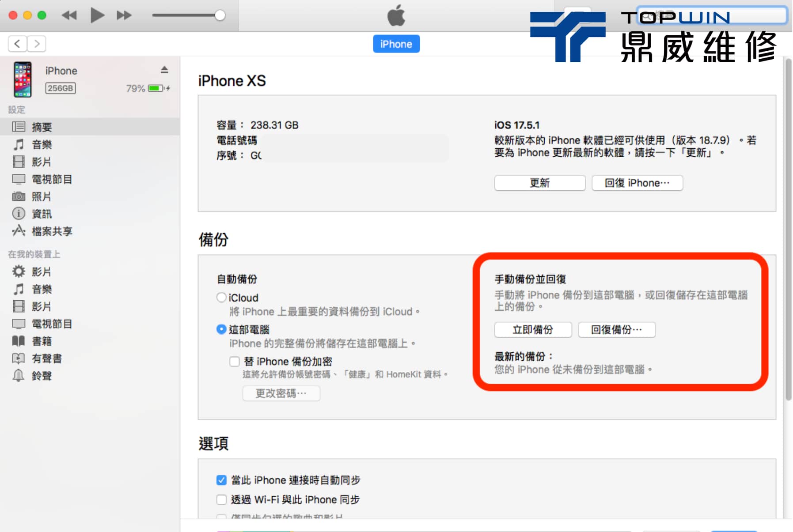Click the gear icon under 在我的裝置上
Screen dimensions: 793x532
click(19, 271)
